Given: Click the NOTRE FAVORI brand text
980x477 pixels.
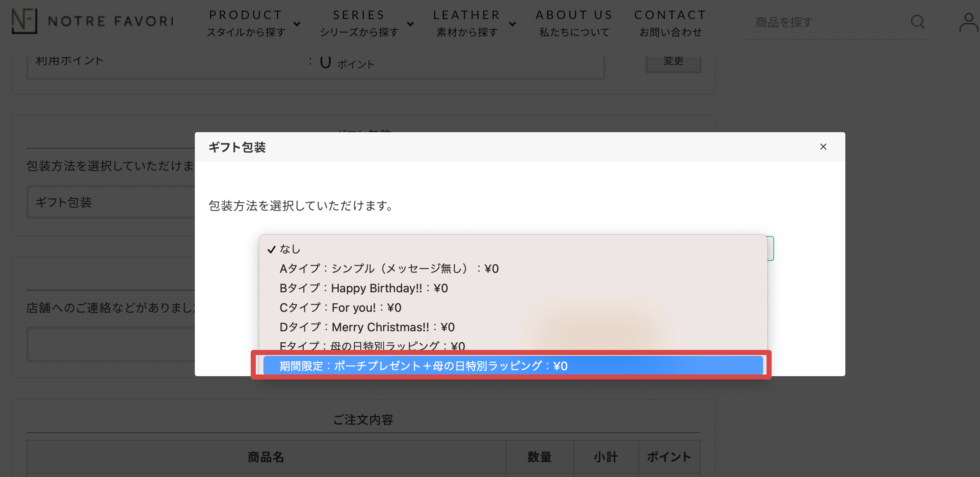Looking at the screenshot, I should coord(111,21).
